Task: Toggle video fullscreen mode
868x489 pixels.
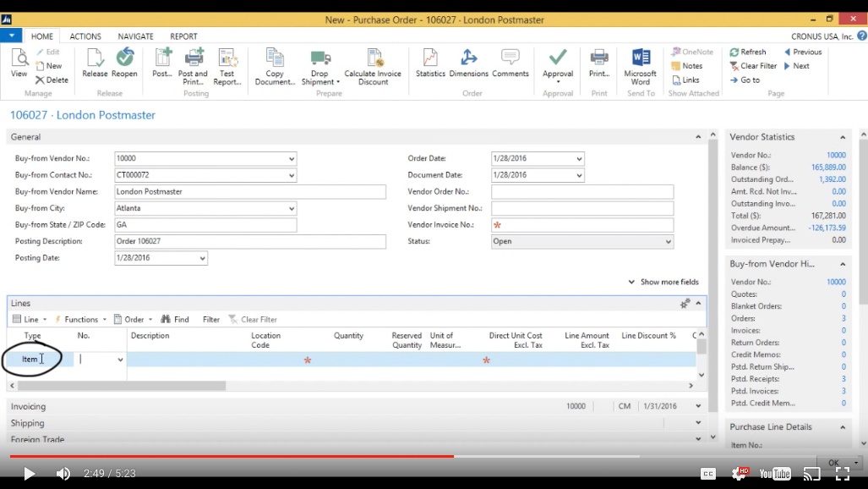Action: click(x=843, y=474)
